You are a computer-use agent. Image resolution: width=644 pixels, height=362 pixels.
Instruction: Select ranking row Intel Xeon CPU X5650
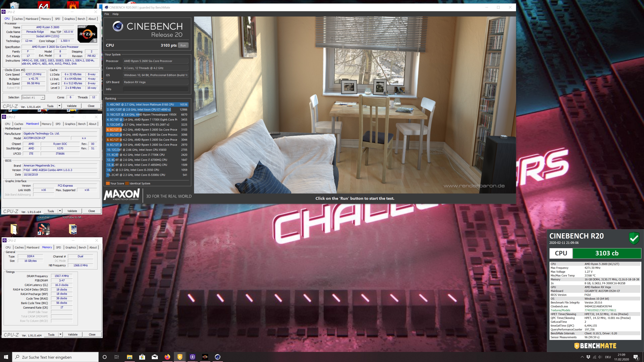147,150
